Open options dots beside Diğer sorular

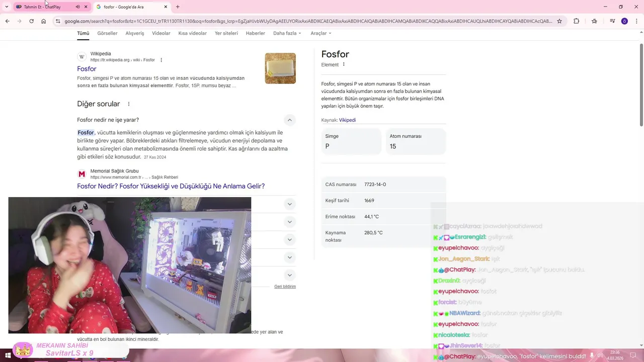[x=128, y=104]
